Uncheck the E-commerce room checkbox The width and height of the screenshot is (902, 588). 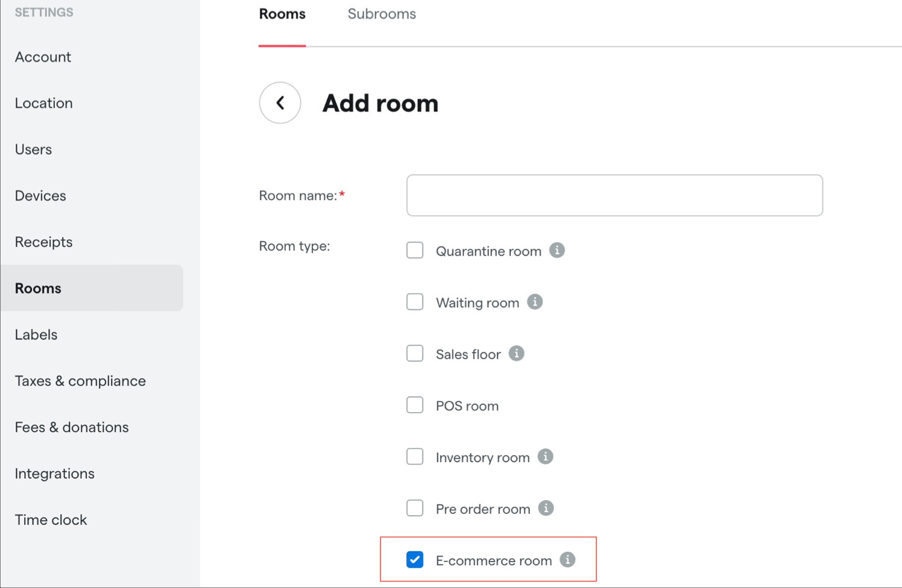[x=415, y=560]
